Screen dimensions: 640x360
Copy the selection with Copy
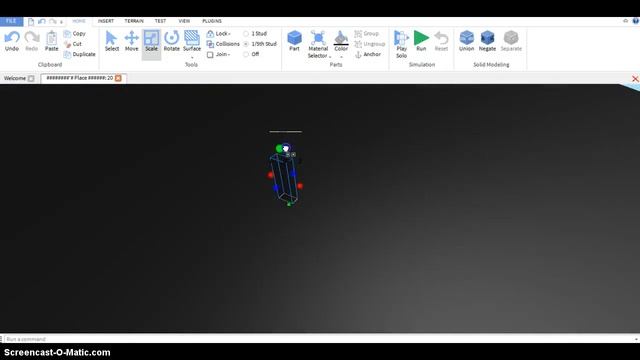coord(75,33)
